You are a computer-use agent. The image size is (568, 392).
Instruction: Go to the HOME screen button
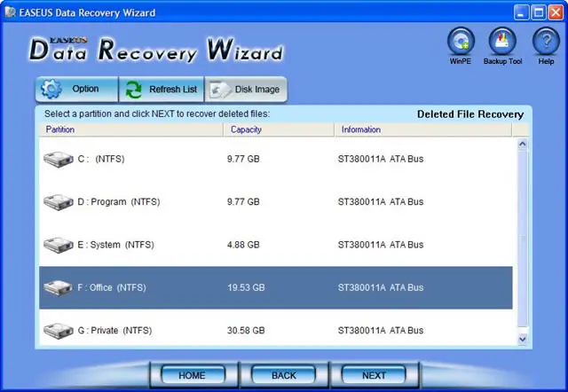click(193, 375)
